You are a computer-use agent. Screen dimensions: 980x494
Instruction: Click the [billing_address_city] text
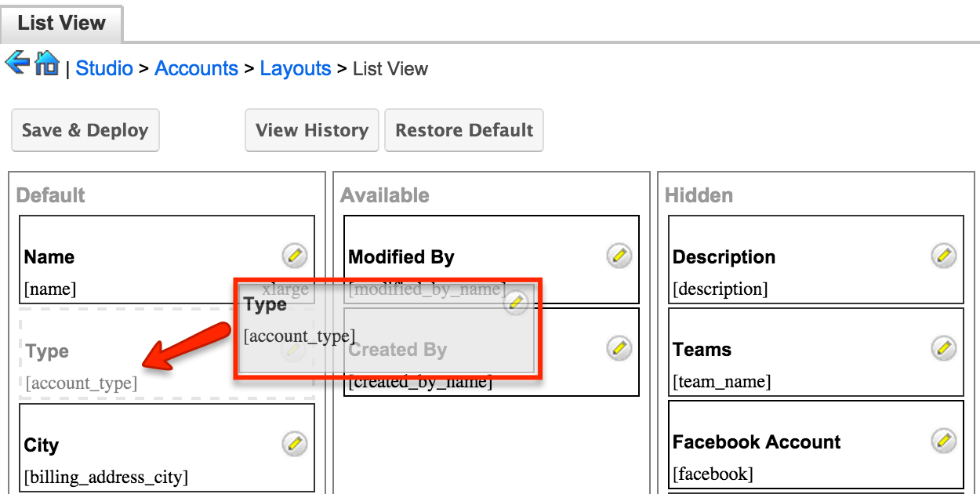[x=106, y=477]
